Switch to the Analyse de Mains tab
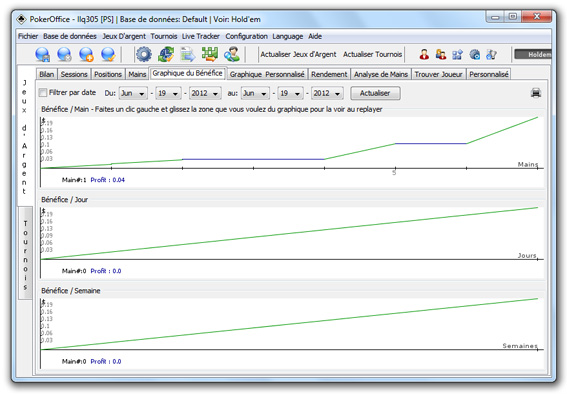 point(381,74)
